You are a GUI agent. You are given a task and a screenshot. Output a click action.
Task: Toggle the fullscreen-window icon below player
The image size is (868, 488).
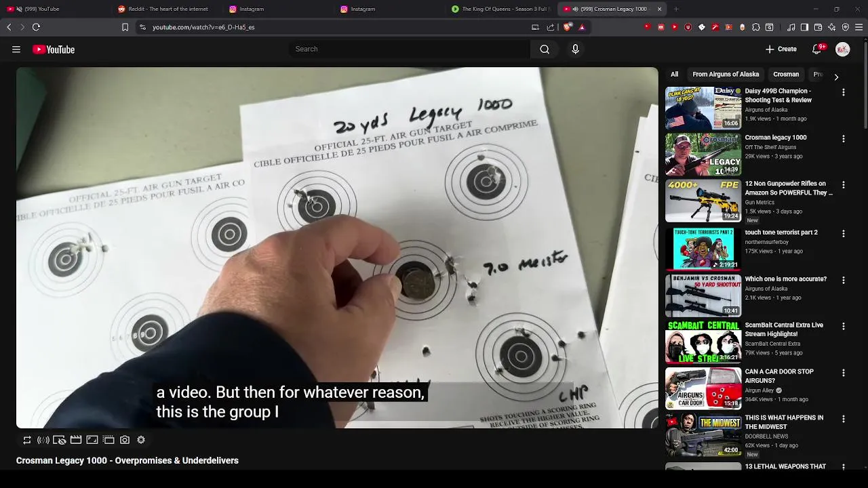[92, 440]
